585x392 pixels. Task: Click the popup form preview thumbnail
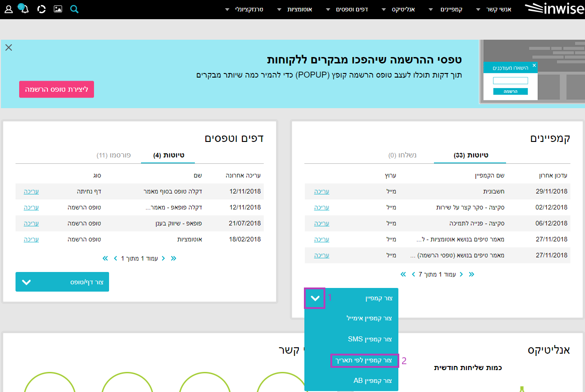pos(532,72)
